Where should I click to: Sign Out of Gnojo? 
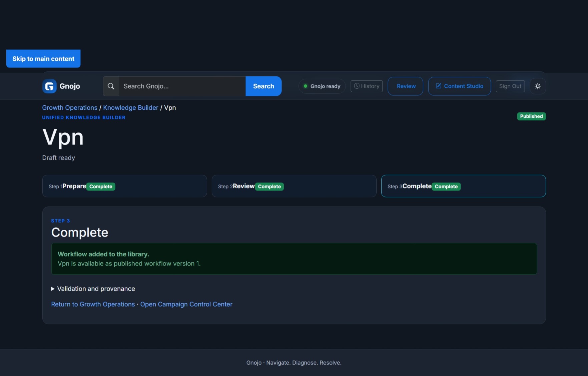pyautogui.click(x=510, y=86)
